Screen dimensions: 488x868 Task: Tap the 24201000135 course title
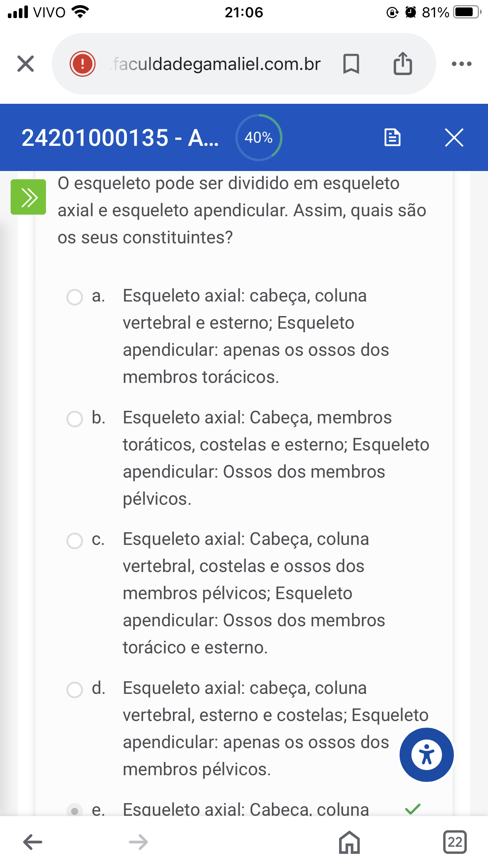(120, 138)
